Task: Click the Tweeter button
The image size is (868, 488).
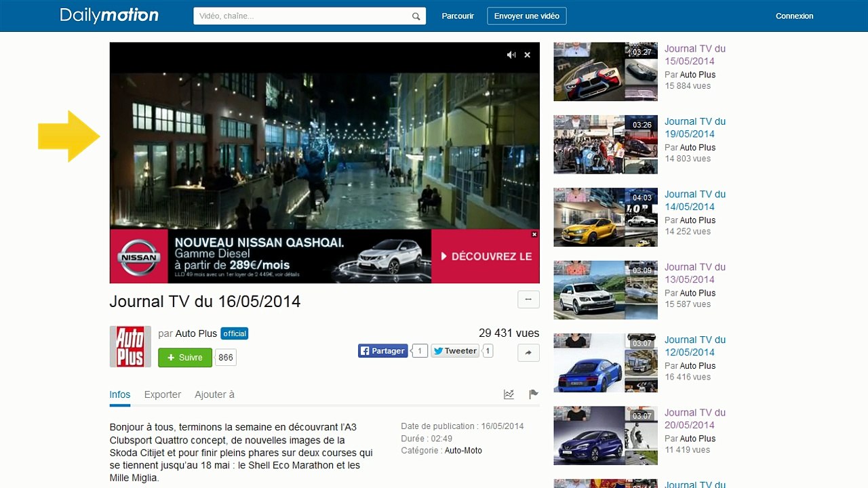Action: [456, 350]
